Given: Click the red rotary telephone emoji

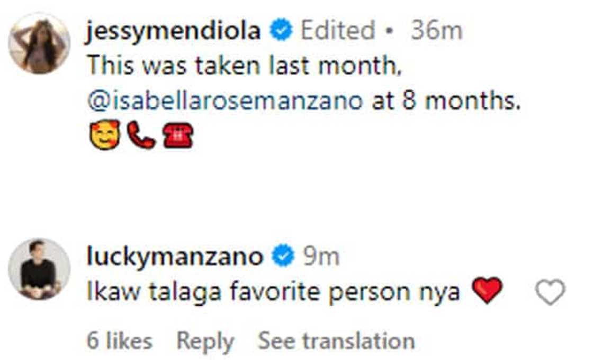Looking at the screenshot, I should point(177,135).
